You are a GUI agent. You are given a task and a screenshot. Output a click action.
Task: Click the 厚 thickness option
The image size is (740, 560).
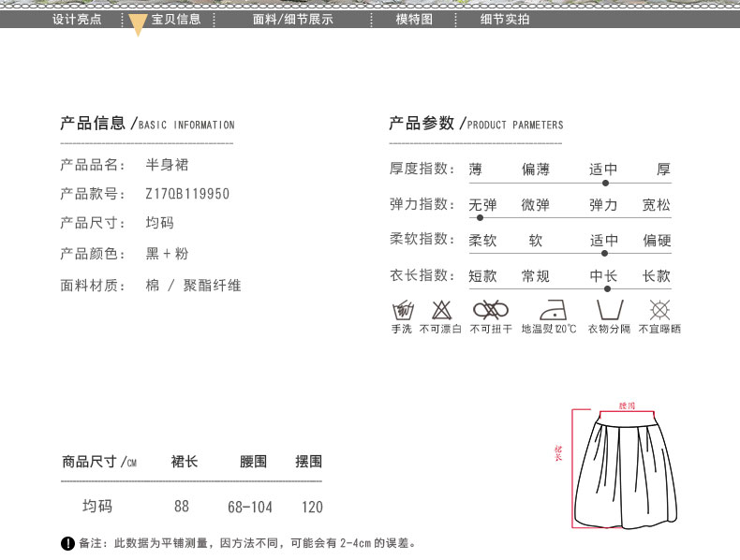(663, 169)
